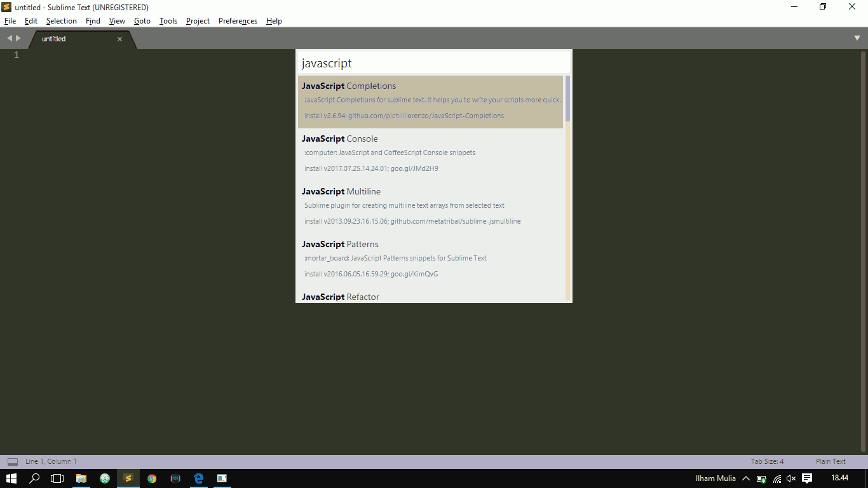Open the dark circular app taskbar icon
868x488 pixels.
click(175, 478)
